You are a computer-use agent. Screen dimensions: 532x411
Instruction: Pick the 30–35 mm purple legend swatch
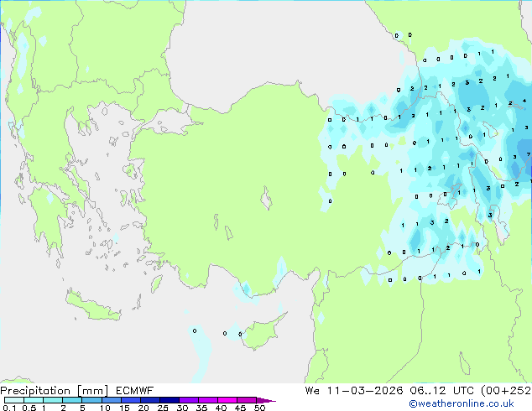[x=189, y=400]
